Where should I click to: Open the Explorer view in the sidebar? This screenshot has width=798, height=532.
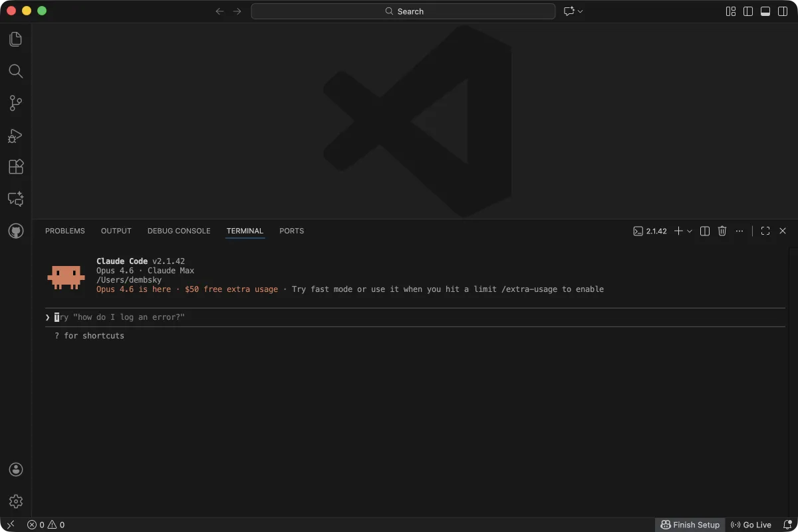tap(15, 39)
